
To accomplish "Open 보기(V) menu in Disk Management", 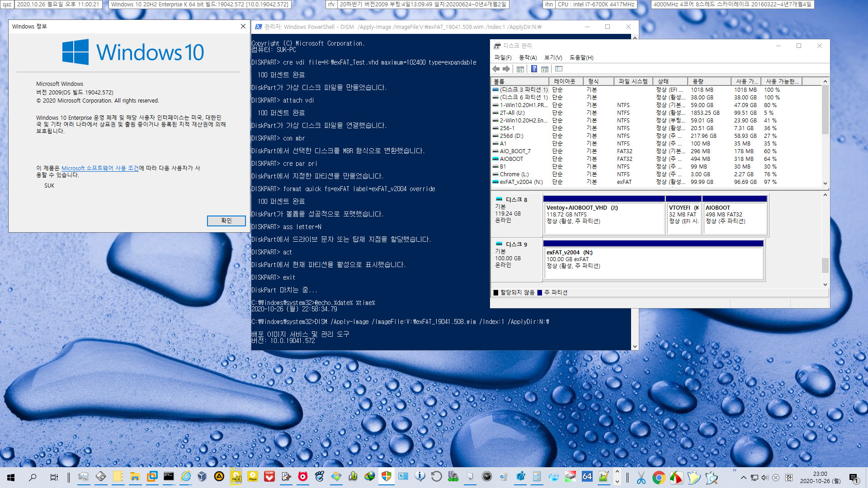I will [553, 57].
